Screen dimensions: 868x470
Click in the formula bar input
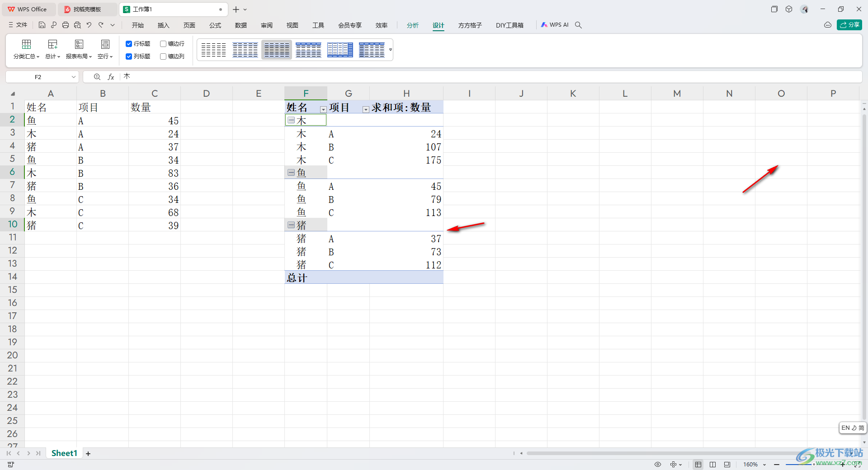point(491,77)
